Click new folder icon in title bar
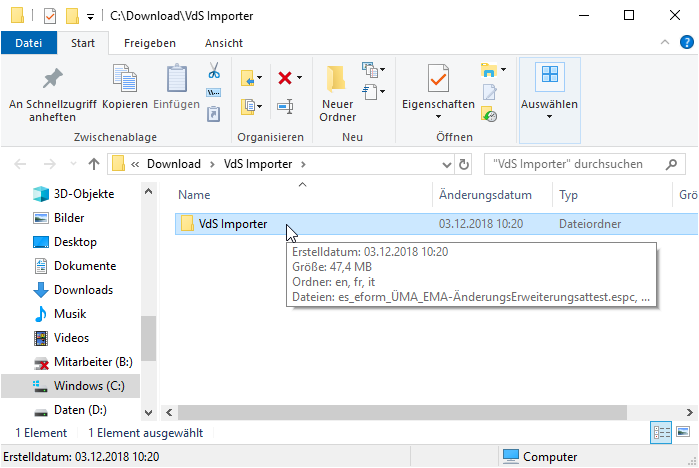This screenshot has width=699, height=468. (72, 16)
